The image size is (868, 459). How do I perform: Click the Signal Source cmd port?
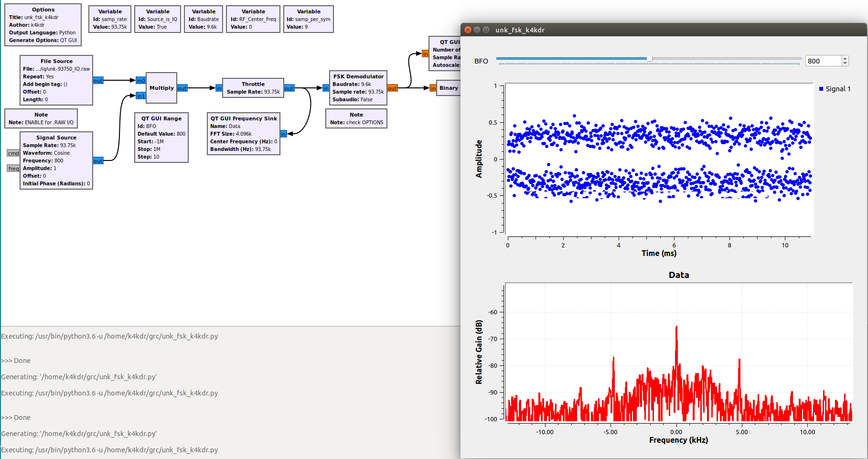tap(13, 153)
